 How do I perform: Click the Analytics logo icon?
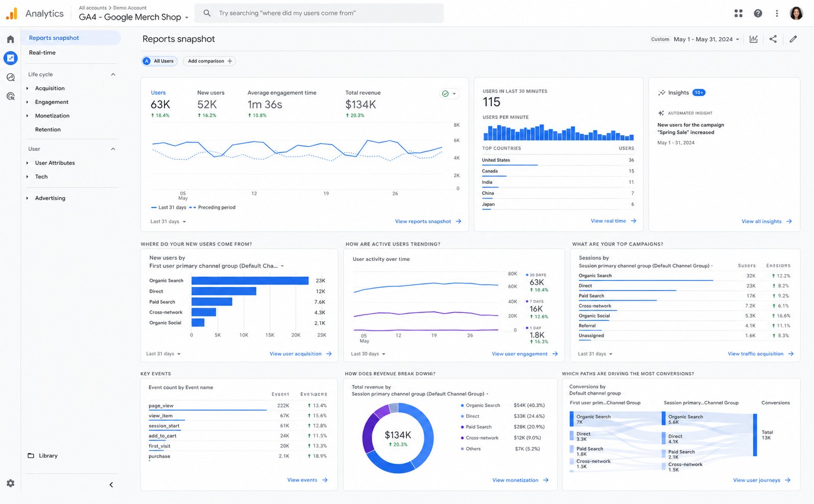pyautogui.click(x=11, y=14)
